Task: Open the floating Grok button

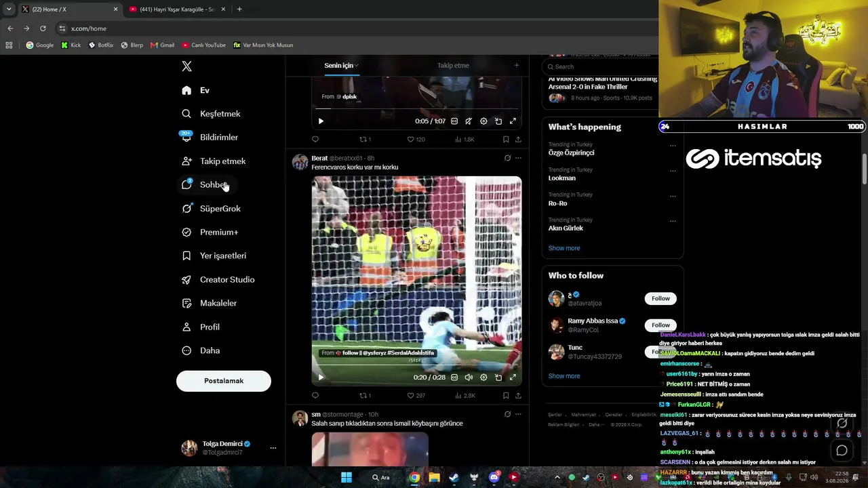Action: (842, 423)
